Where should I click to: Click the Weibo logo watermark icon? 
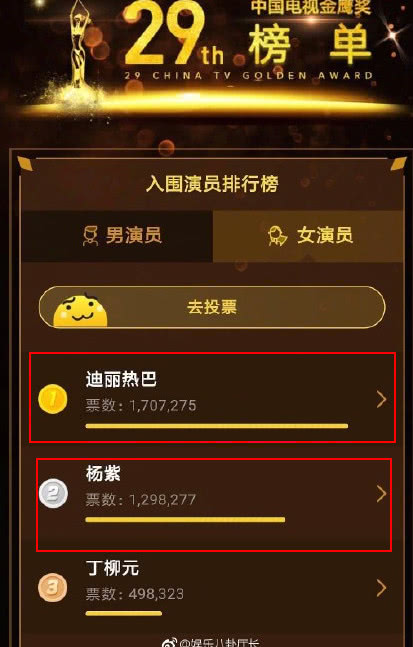click(169, 643)
